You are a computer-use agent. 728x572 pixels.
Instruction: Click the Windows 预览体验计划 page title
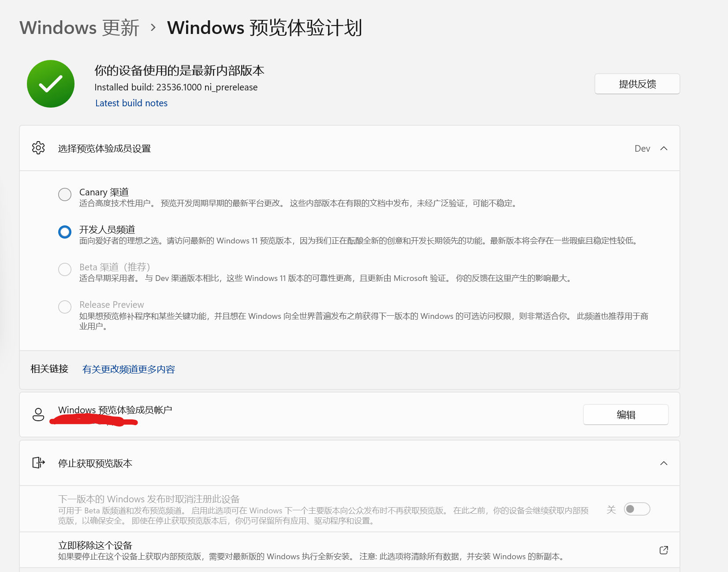265,28
